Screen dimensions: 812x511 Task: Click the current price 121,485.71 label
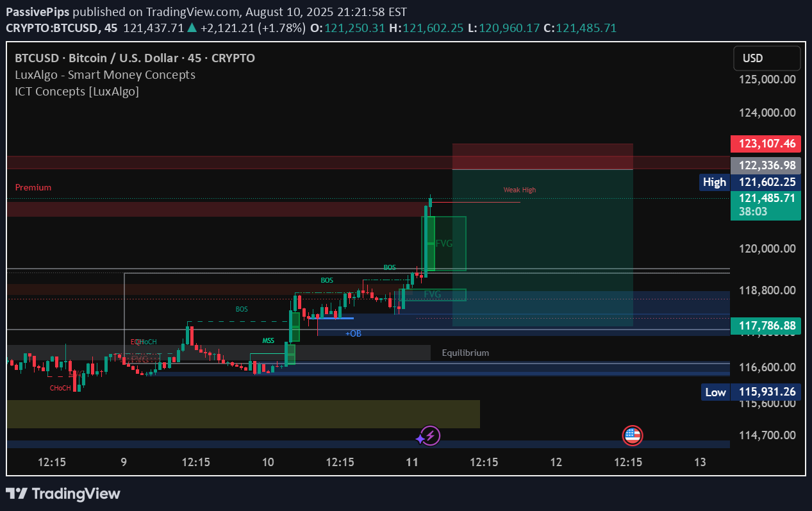(765, 198)
